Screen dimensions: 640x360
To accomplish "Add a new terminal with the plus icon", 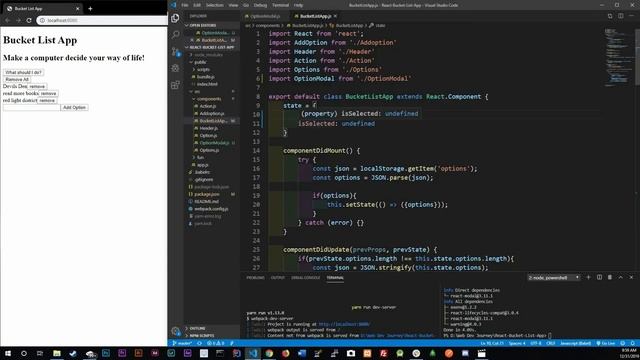I will (588, 277).
